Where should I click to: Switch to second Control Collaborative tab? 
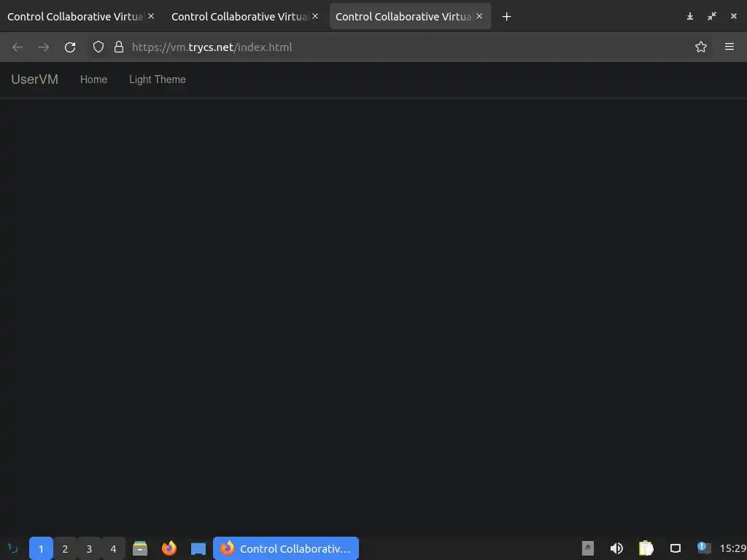click(x=239, y=17)
